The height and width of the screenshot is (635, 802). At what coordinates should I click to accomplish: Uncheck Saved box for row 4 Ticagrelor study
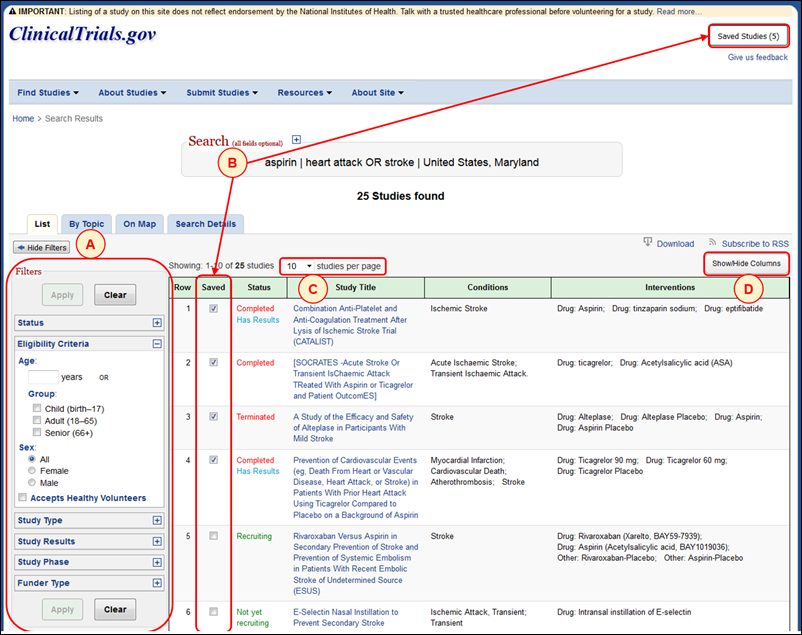[213, 460]
